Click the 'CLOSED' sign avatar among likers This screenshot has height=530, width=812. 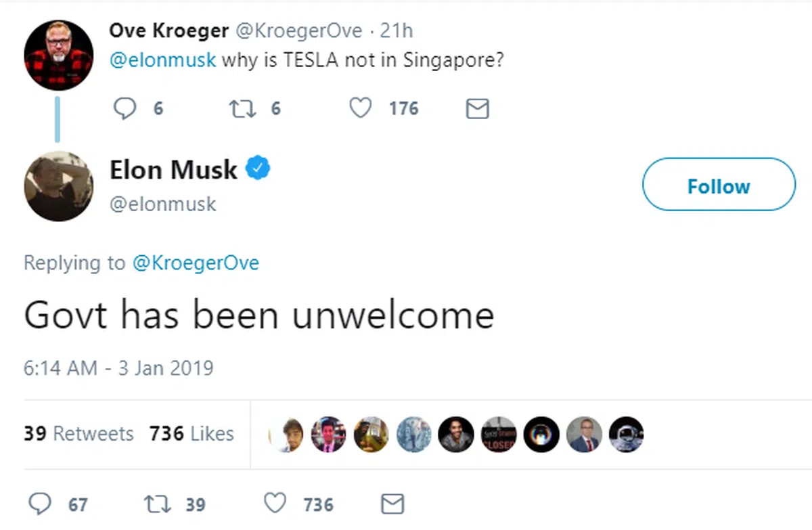coord(498,434)
